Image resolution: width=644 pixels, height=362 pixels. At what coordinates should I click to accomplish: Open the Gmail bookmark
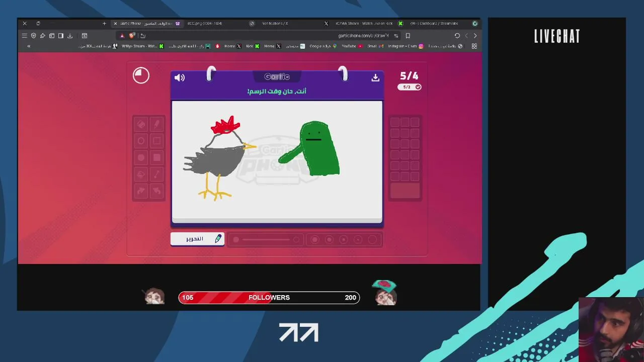(375, 46)
